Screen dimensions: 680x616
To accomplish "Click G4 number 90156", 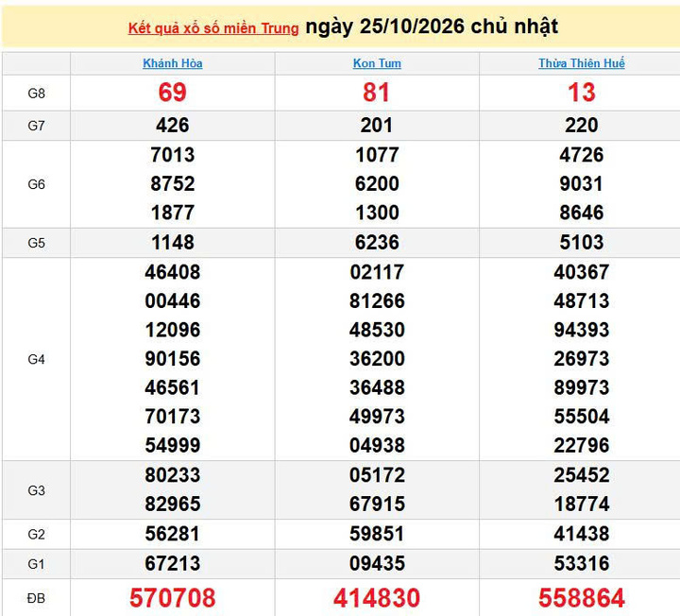I will (173, 359).
